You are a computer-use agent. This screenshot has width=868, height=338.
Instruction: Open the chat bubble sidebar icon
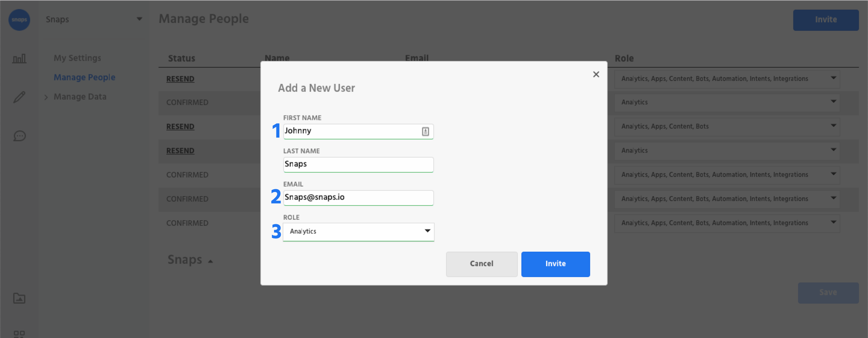[x=20, y=136]
